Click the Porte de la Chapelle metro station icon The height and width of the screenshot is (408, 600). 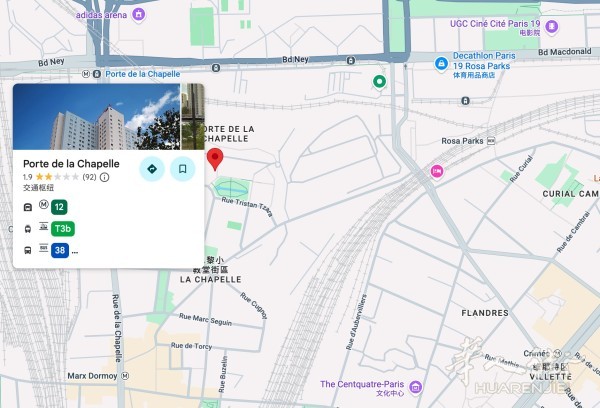(x=86, y=74)
